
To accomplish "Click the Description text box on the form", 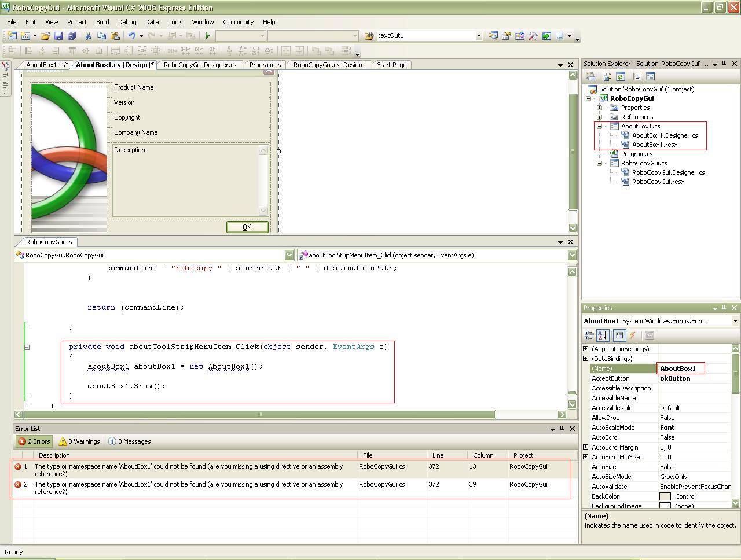I will tap(190, 180).
